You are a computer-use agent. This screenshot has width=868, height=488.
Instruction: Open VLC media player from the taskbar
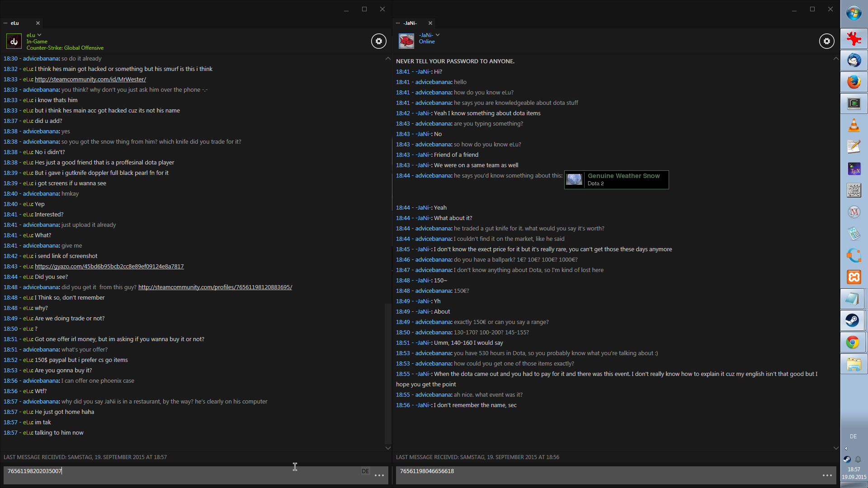pyautogui.click(x=854, y=125)
